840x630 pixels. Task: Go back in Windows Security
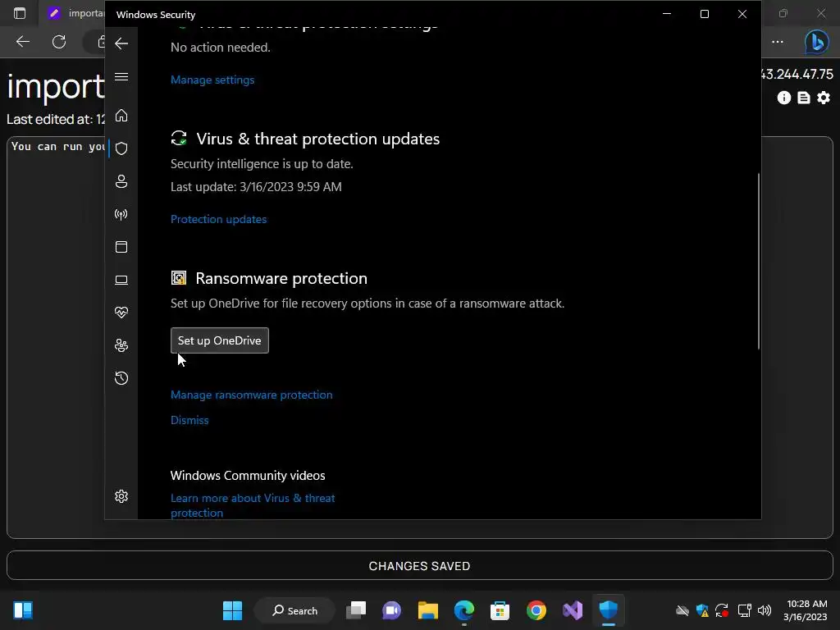click(x=121, y=43)
